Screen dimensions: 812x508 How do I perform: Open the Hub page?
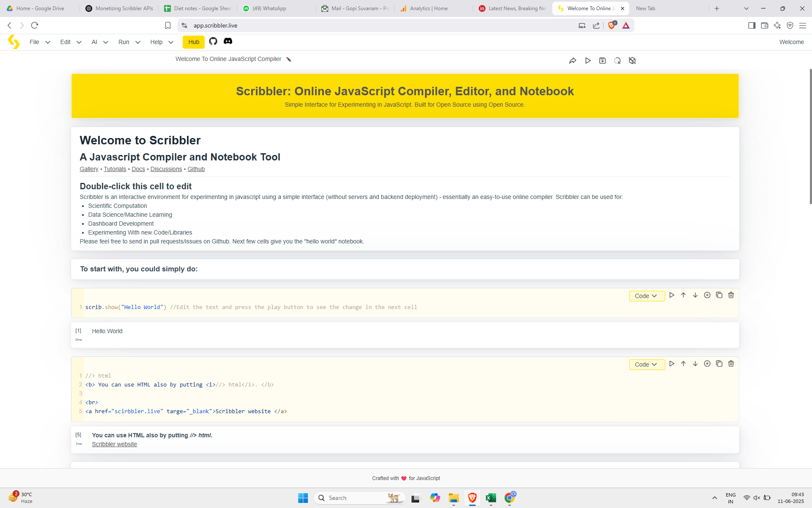(x=193, y=42)
